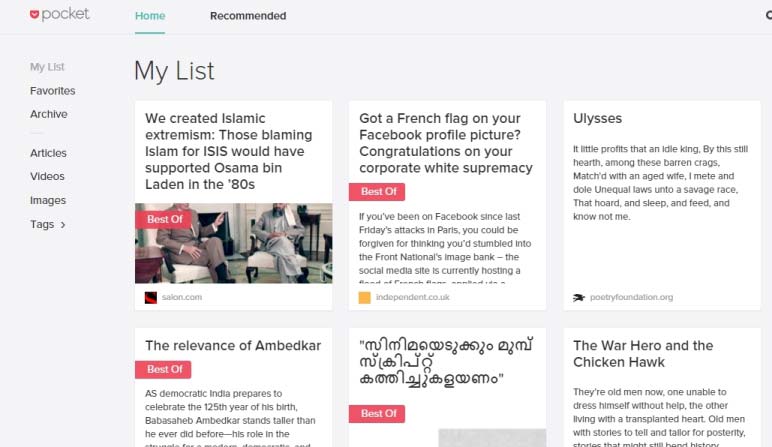This screenshot has height=447, width=772.
Task: Open Favorites in the sidebar
Action: point(53,91)
